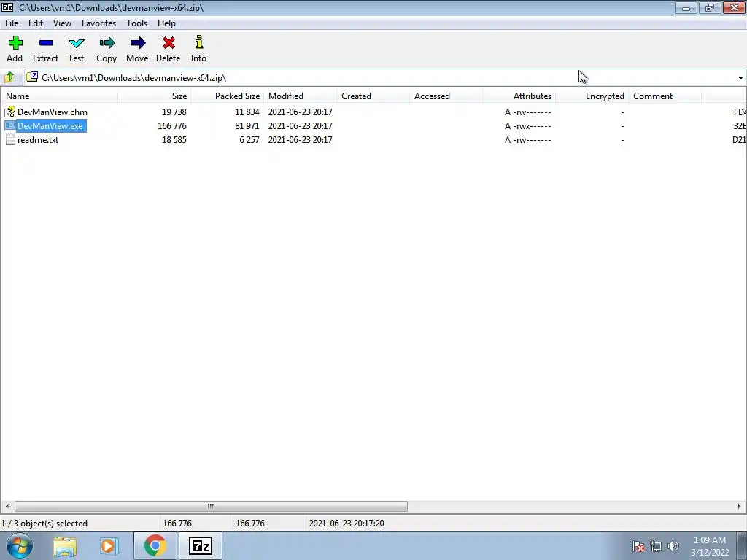Open Windows Media Player from taskbar
747x560 pixels.
coord(109,546)
